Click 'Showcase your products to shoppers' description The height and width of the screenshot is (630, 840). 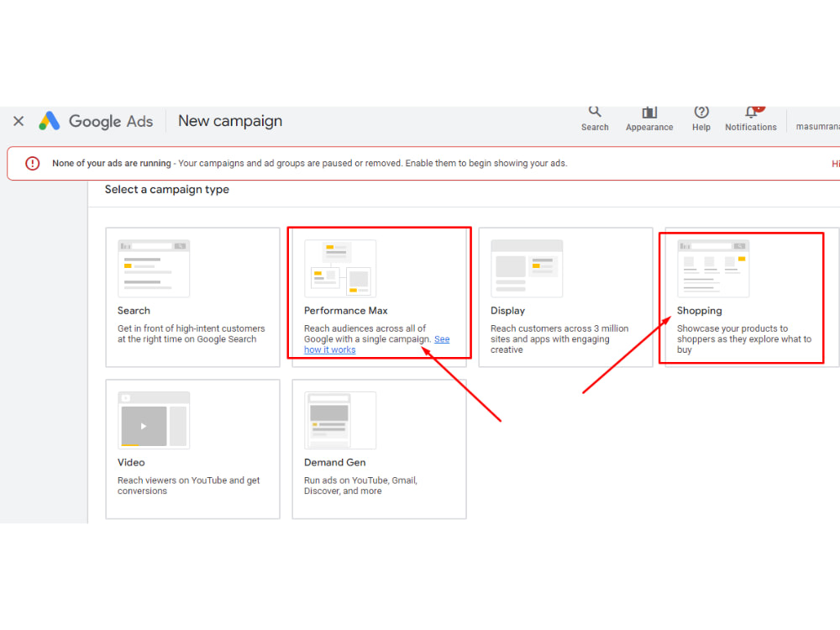click(x=744, y=339)
